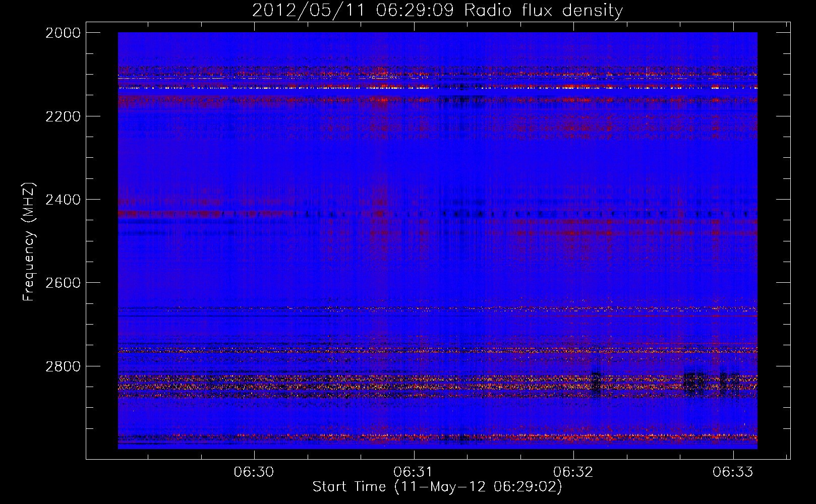Click the 2000 frequency tick label

pos(63,33)
